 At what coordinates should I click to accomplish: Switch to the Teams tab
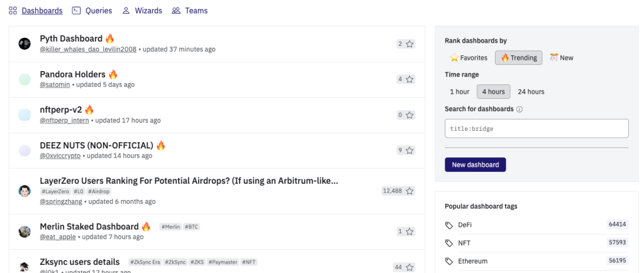point(190,11)
